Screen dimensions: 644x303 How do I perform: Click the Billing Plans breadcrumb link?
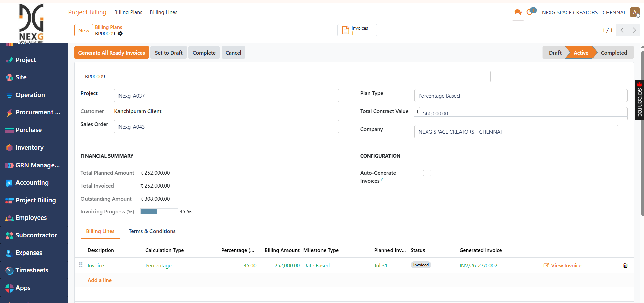coord(108,27)
